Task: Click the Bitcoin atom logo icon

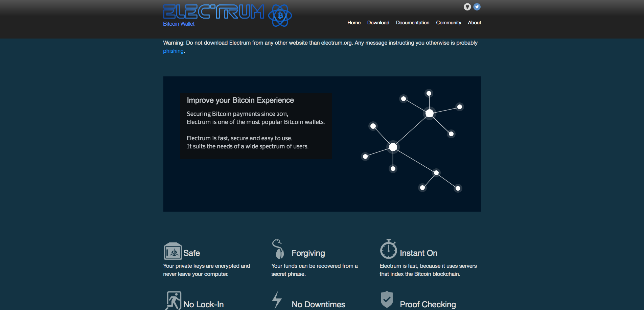Action: click(x=280, y=16)
